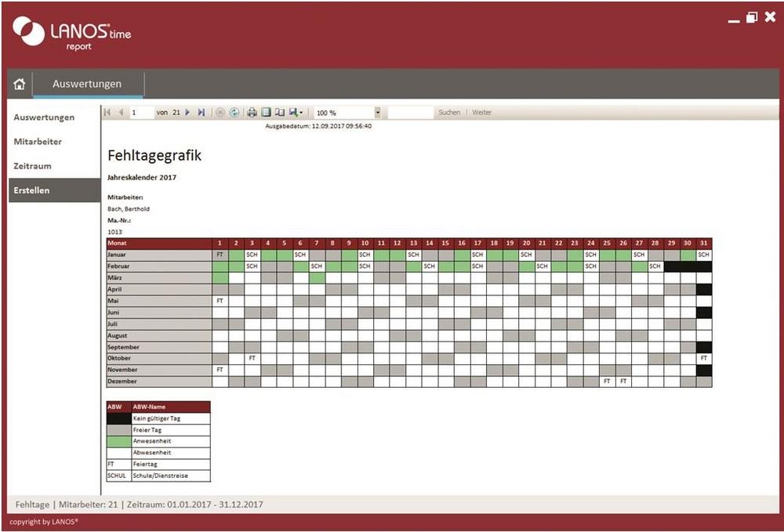Jump to last report page
The width and height of the screenshot is (784, 532).
tap(201, 112)
